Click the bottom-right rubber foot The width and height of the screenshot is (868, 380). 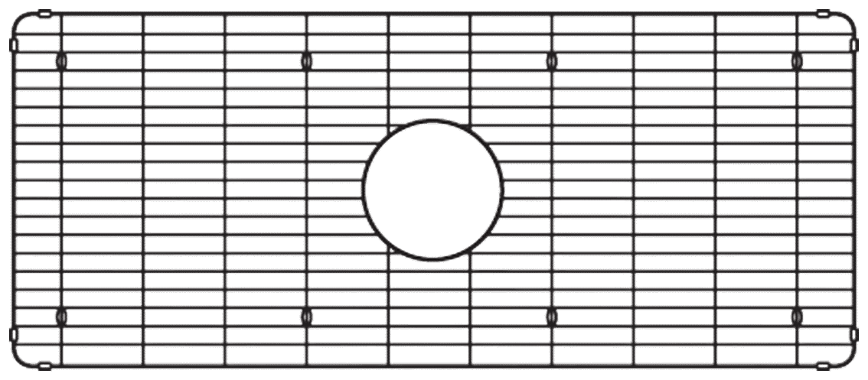(x=797, y=317)
